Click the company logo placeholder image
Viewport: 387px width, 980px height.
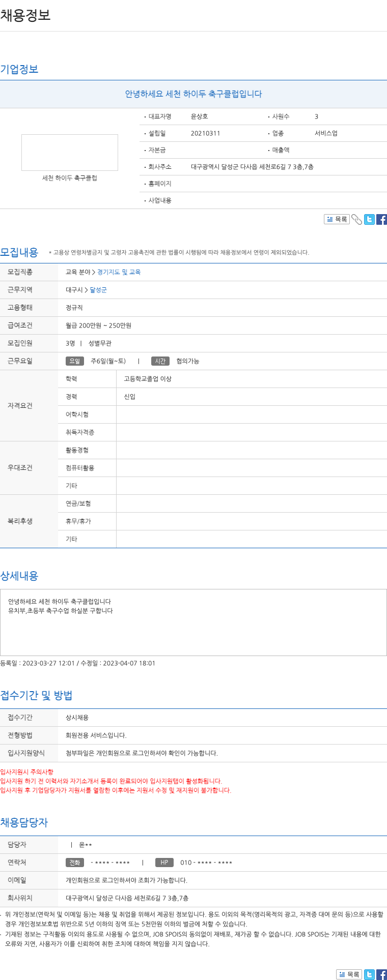point(70,153)
